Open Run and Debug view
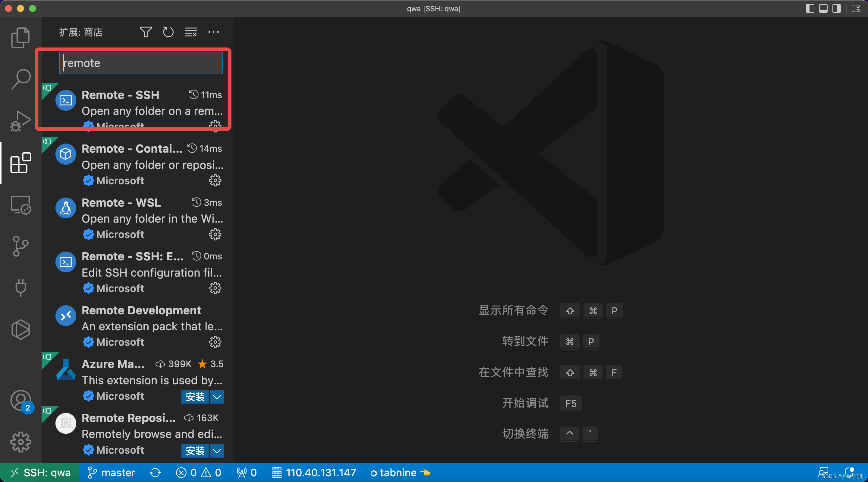The height and width of the screenshot is (482, 868). 20,121
